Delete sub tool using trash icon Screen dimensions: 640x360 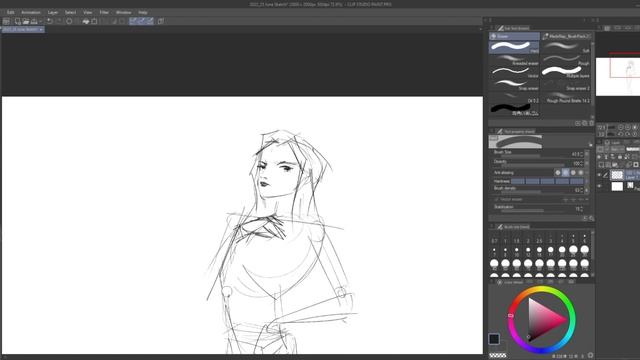pos(591,123)
